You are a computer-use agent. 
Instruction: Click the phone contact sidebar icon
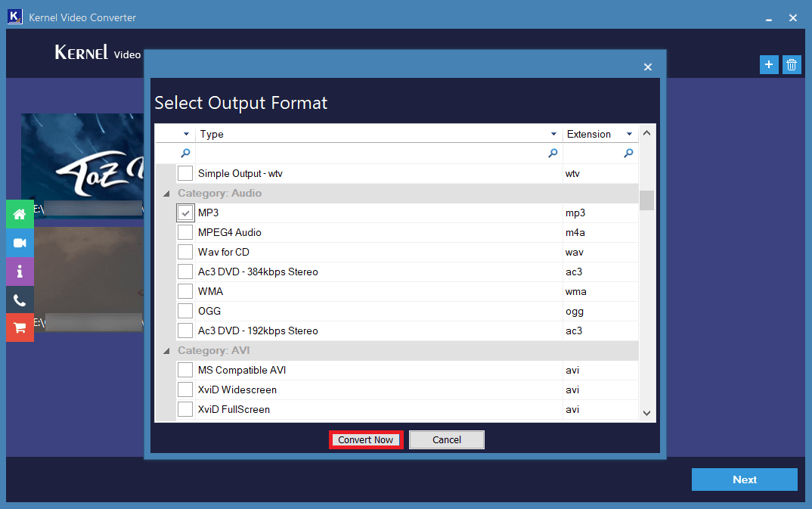point(20,300)
